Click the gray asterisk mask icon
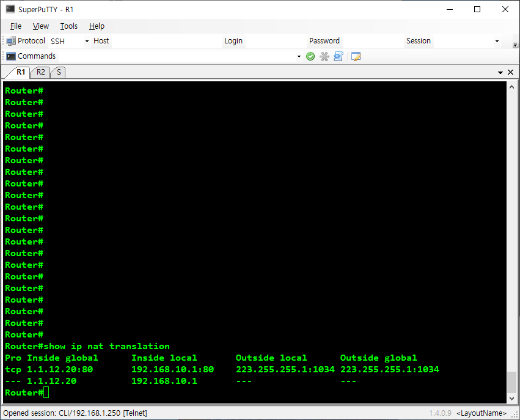 324,56
